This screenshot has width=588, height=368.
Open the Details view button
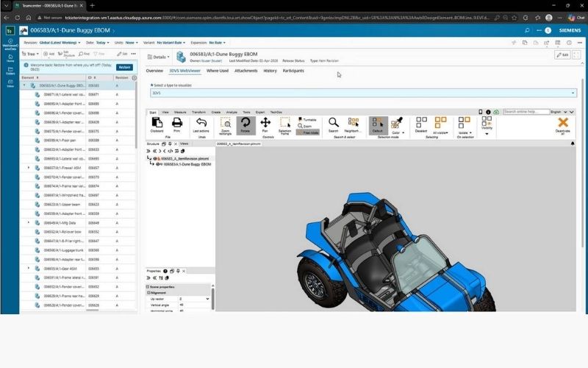[x=158, y=57]
